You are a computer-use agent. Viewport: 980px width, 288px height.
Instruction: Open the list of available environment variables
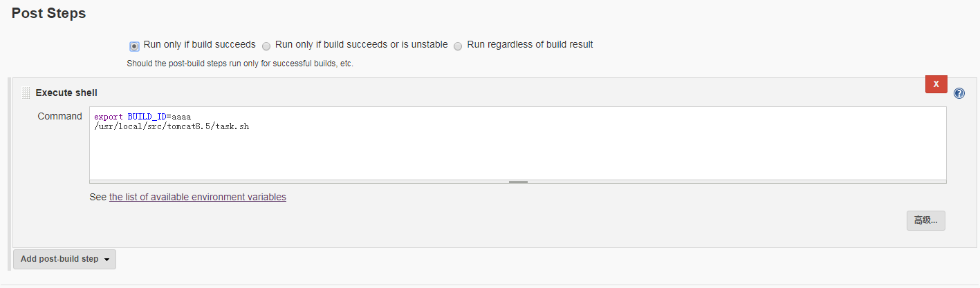[x=198, y=197]
